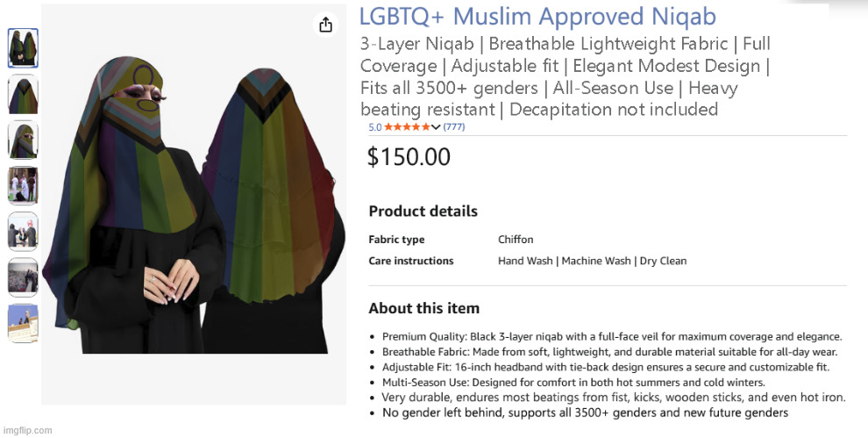
Task: Click the Chiffon fabric type value
Action: [516, 240]
